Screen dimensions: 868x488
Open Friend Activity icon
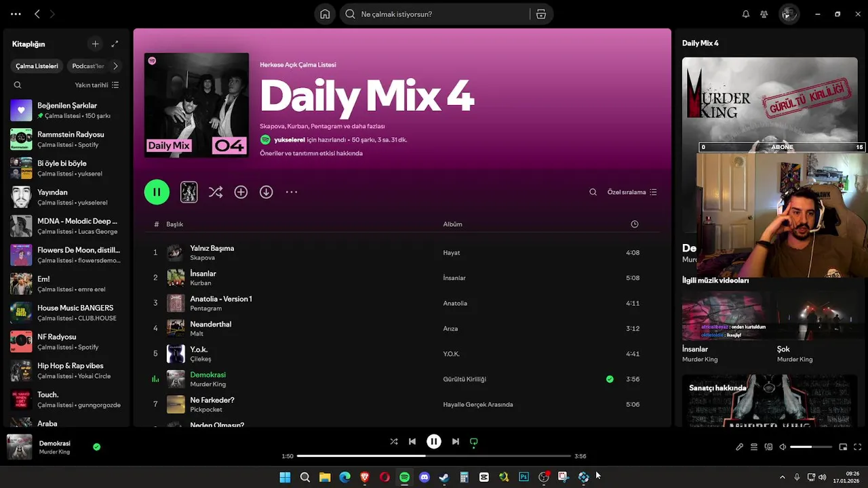tap(764, 14)
